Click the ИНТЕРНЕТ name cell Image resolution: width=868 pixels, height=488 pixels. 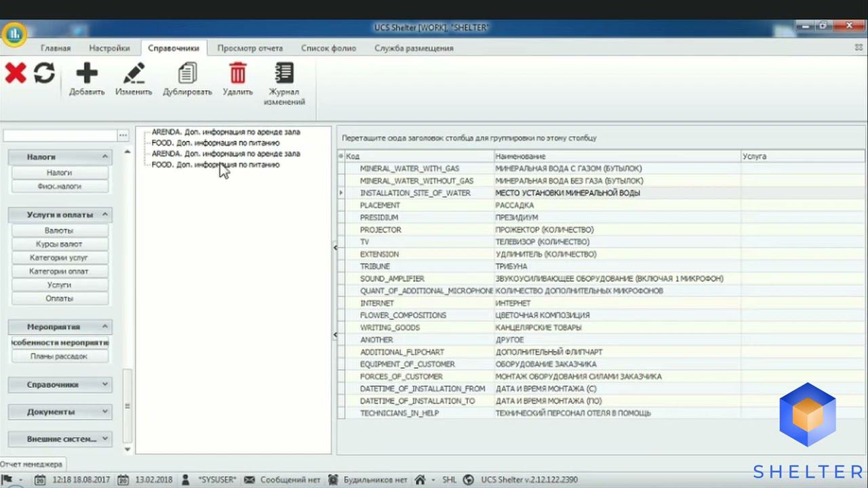coord(618,303)
